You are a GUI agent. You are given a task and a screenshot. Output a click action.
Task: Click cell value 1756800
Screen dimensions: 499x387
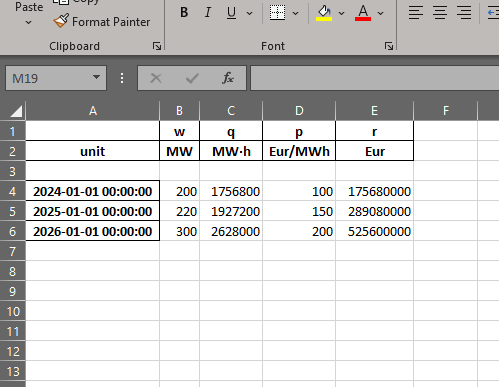coord(231,191)
